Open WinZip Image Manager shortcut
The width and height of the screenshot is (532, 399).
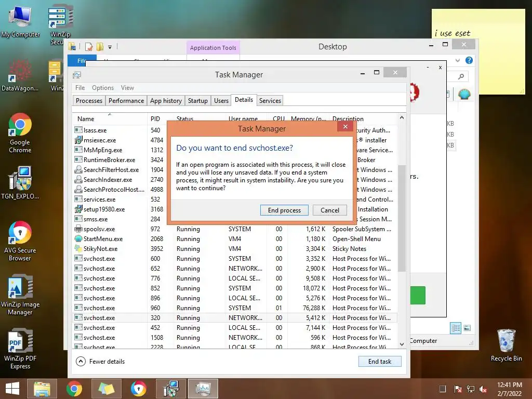tap(20, 295)
